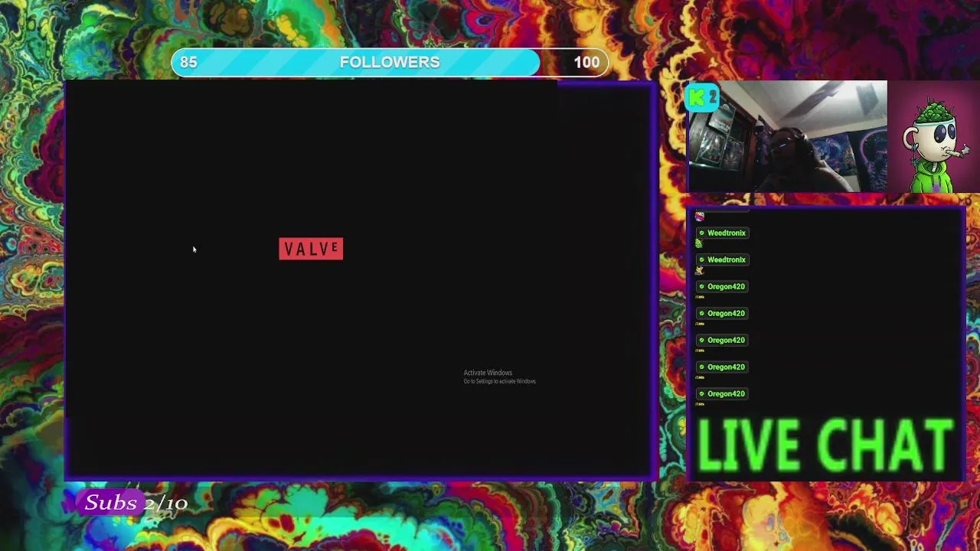Image resolution: width=980 pixels, height=551 pixels.
Task: Click the webcam video feed
Action: coord(788,136)
